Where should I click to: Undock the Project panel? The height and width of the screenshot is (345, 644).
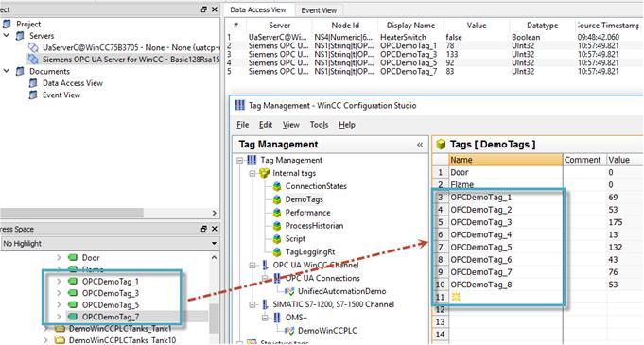[204, 9]
